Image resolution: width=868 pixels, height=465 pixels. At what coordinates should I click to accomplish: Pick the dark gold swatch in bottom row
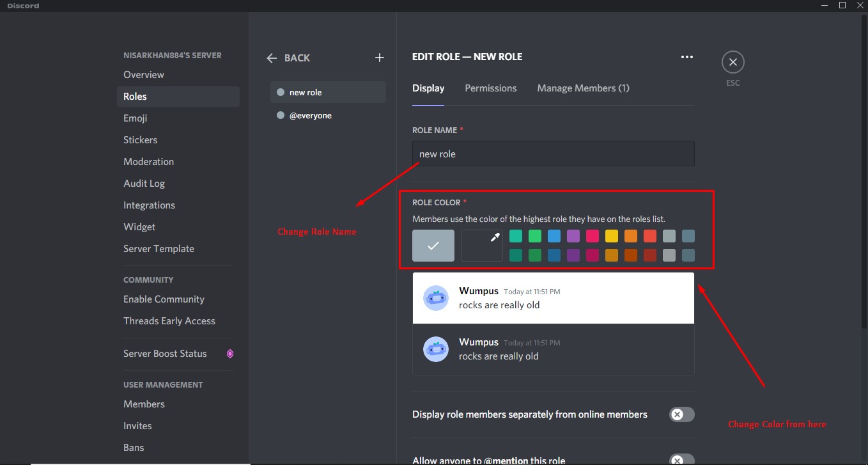tap(612, 255)
